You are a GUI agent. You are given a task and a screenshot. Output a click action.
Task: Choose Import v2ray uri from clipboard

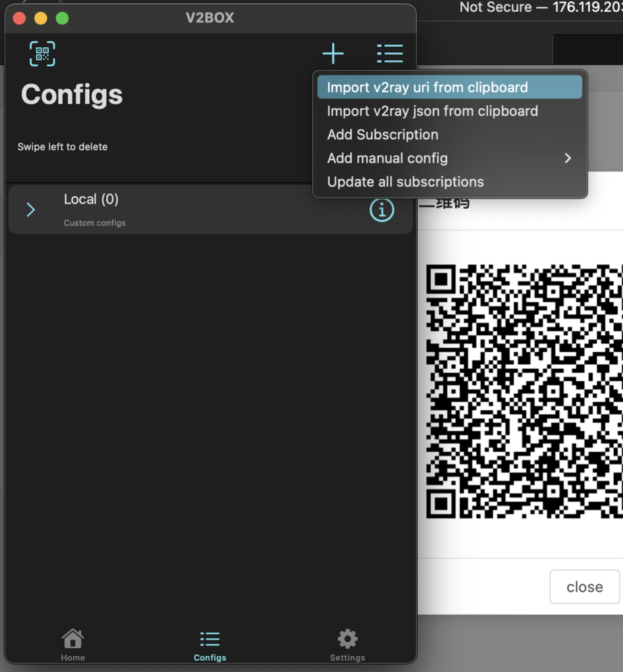(450, 87)
